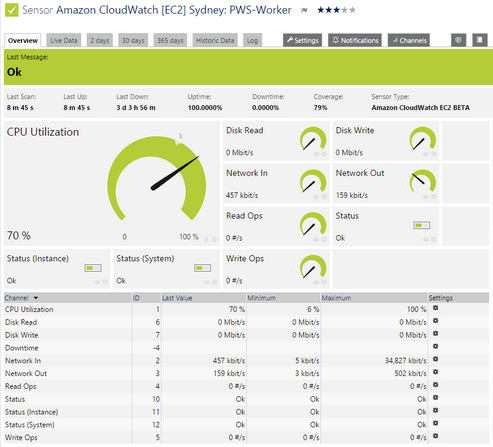Viewport: 493px width, 447px height.
Task: Click Downtime channel name in table
Action: 22,348
